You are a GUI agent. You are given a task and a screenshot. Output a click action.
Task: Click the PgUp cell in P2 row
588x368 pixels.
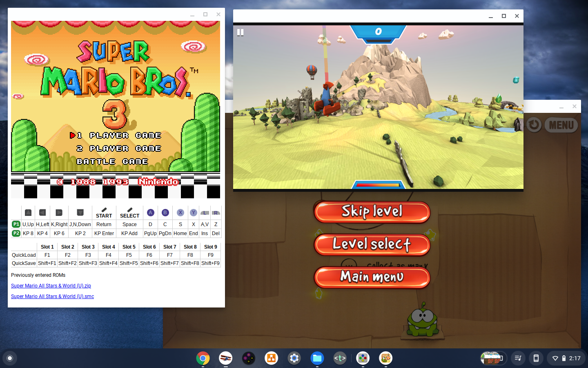[150, 233]
